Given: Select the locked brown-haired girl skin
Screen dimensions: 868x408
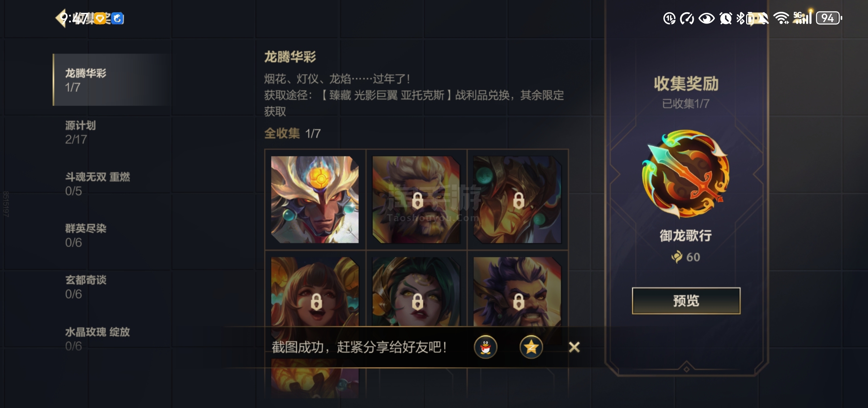Looking at the screenshot, I should point(315,292).
